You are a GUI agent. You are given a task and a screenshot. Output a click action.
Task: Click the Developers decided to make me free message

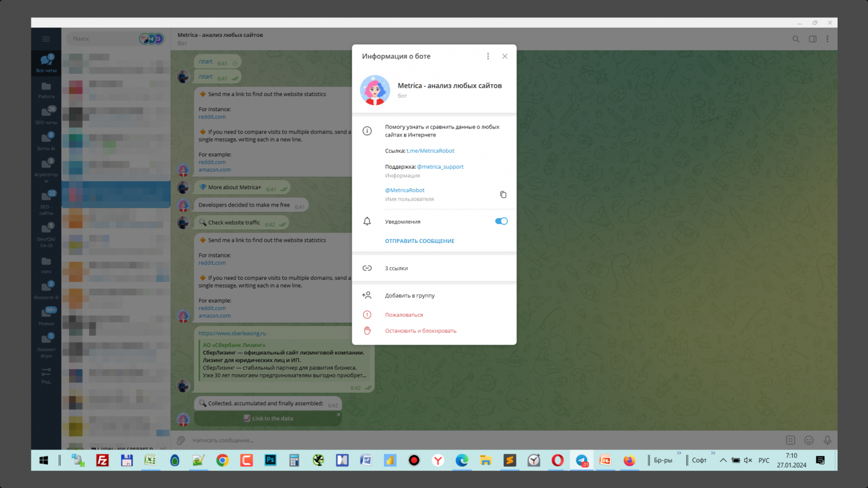(251, 205)
